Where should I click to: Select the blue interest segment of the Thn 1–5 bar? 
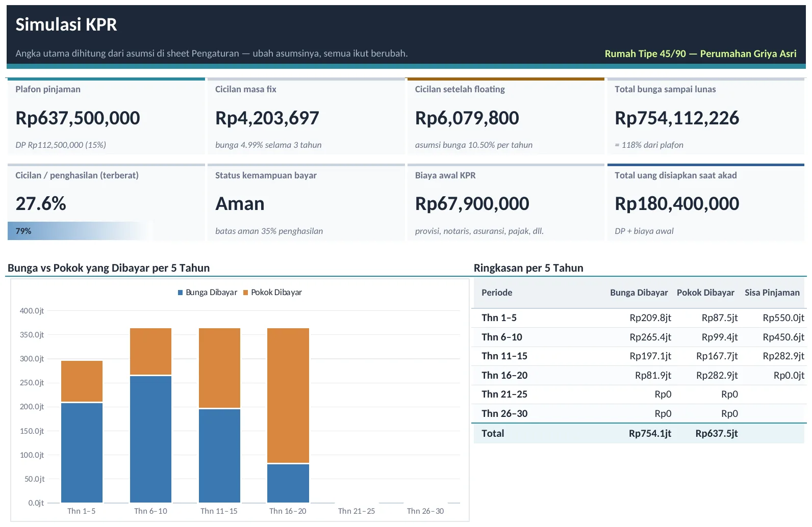click(82, 453)
